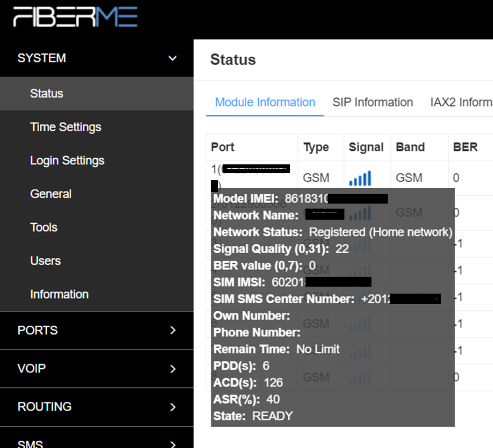Go to General settings page
Image resolution: width=493 pixels, height=448 pixels.
tap(97, 194)
